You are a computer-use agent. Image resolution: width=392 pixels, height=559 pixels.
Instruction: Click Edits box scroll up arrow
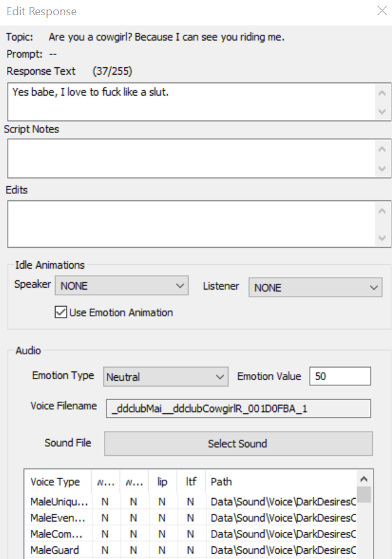click(x=382, y=211)
